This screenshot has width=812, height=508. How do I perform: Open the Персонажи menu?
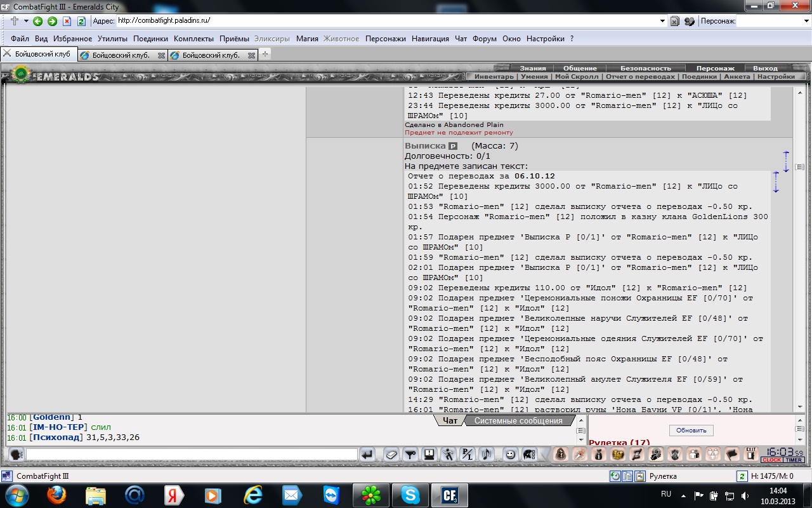click(385, 39)
